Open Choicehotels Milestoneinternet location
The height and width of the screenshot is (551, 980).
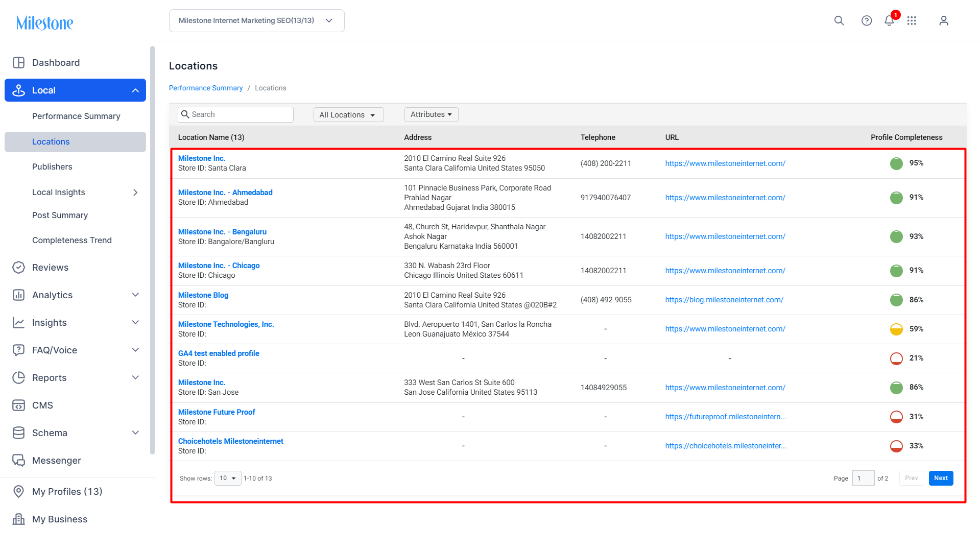(x=230, y=441)
